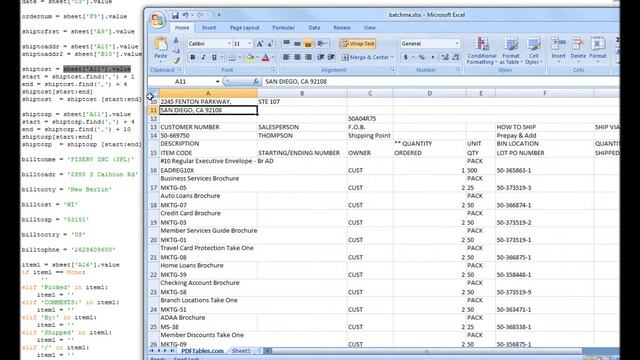The width and height of the screenshot is (640, 360).
Task: Toggle Underline formatting
Action: tap(214, 58)
